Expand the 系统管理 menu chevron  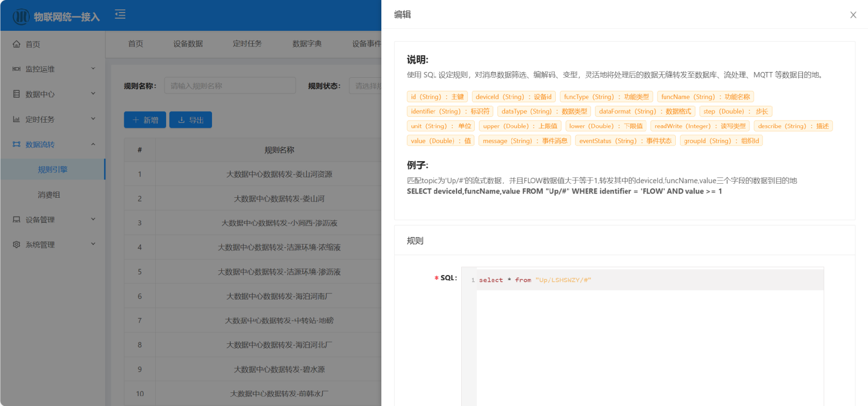point(93,244)
